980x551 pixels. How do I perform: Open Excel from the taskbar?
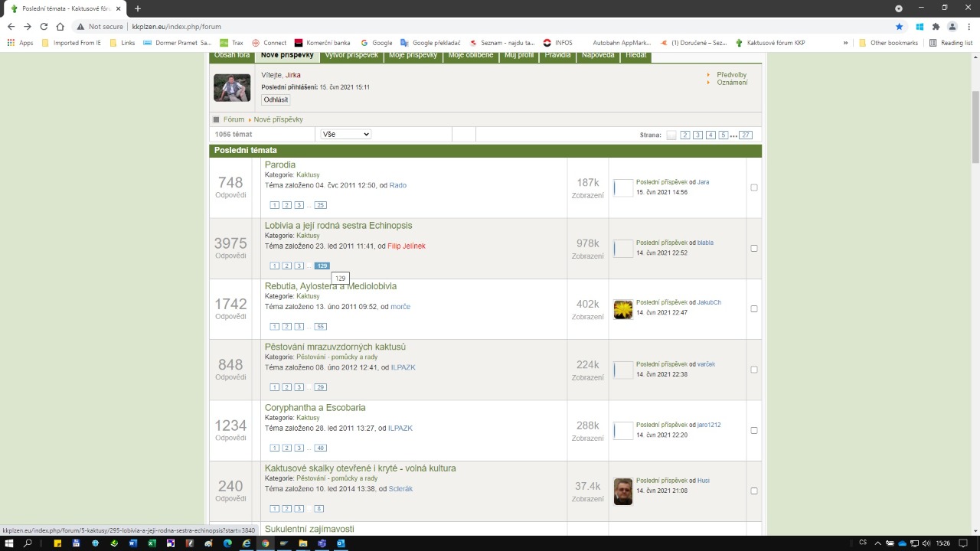(152, 543)
